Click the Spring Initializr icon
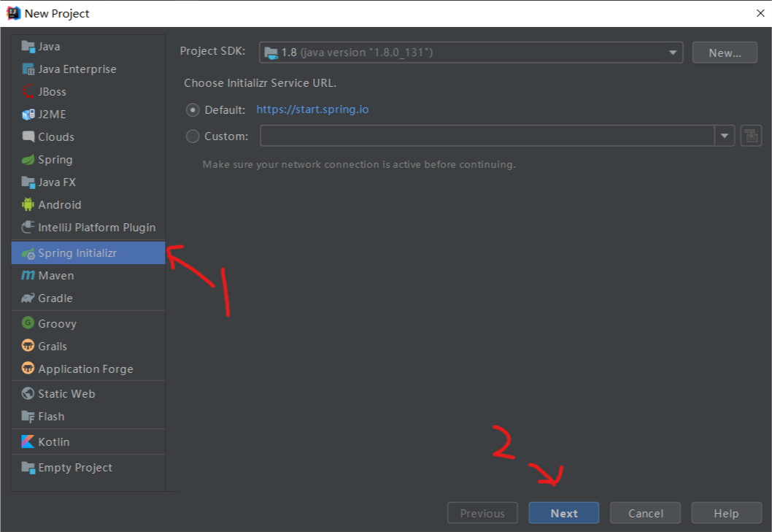The image size is (772, 532). click(x=28, y=253)
